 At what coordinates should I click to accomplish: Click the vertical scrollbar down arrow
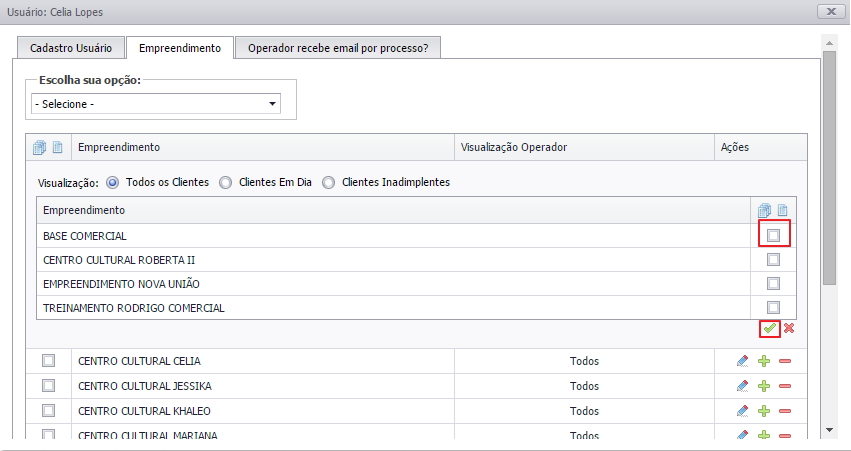point(829,428)
